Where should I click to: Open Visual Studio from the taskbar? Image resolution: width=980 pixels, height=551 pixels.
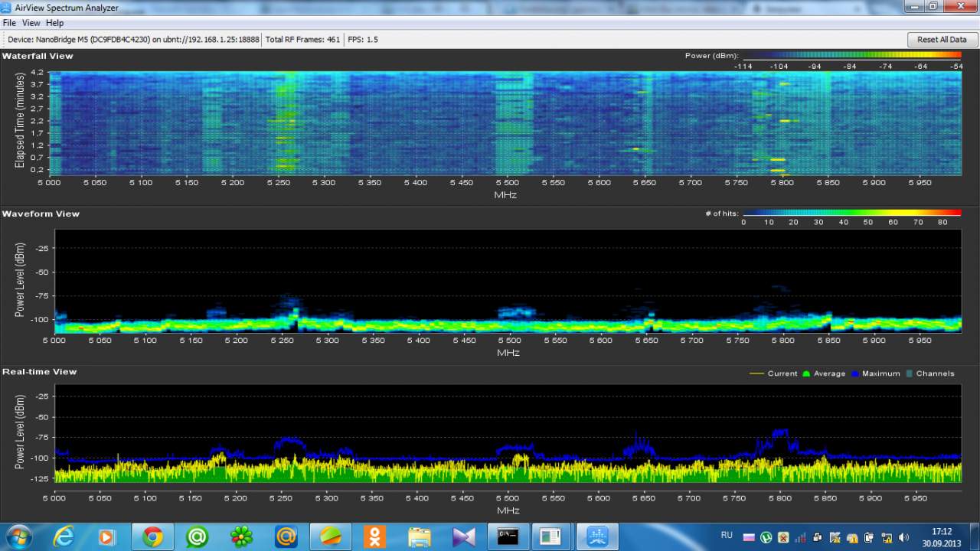click(464, 537)
